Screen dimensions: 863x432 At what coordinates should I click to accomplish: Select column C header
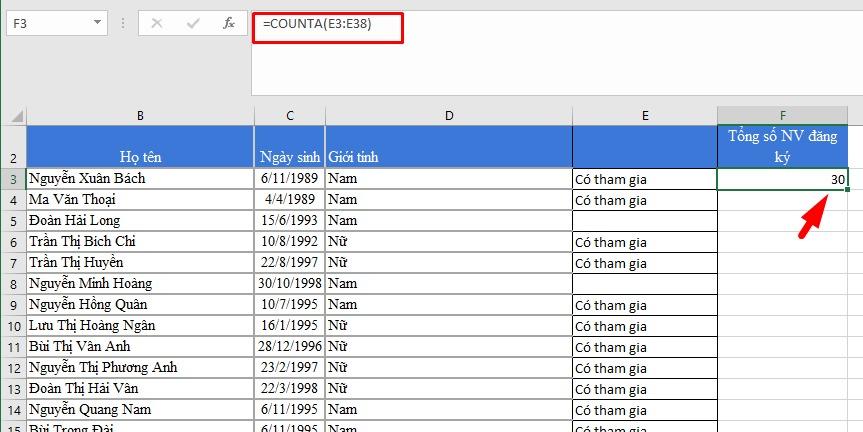tap(289, 116)
